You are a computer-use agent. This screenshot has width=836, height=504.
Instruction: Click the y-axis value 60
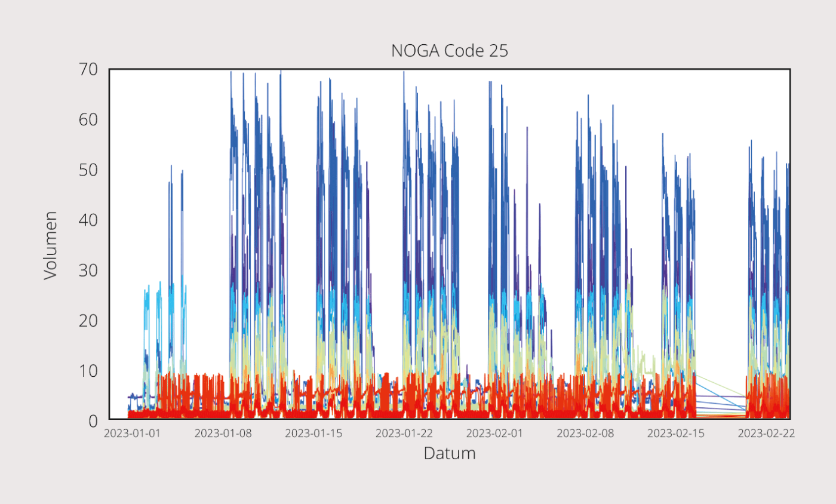(88, 120)
